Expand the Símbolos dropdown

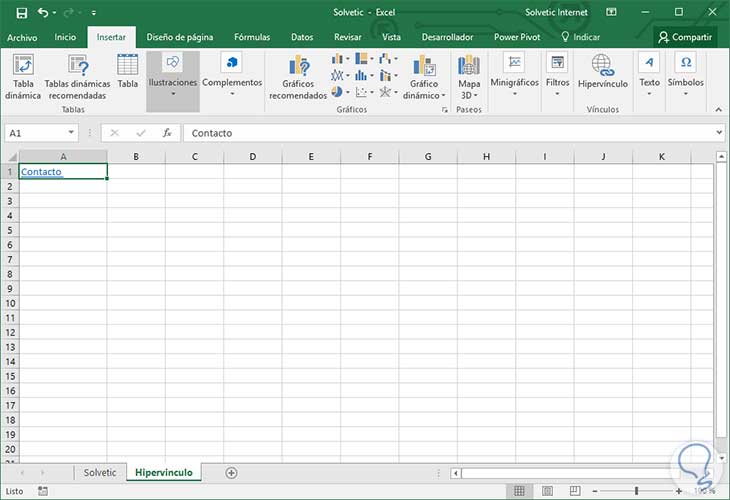pyautogui.click(x=685, y=76)
